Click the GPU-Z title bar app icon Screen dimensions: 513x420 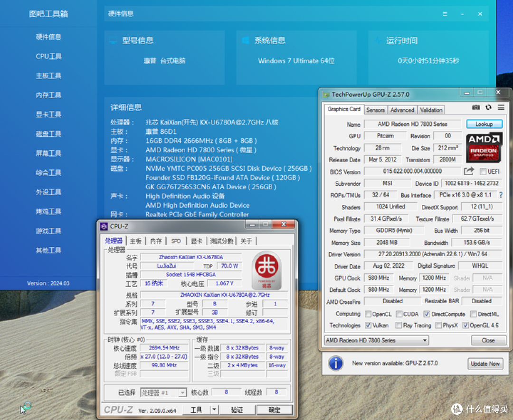pyautogui.click(x=326, y=95)
